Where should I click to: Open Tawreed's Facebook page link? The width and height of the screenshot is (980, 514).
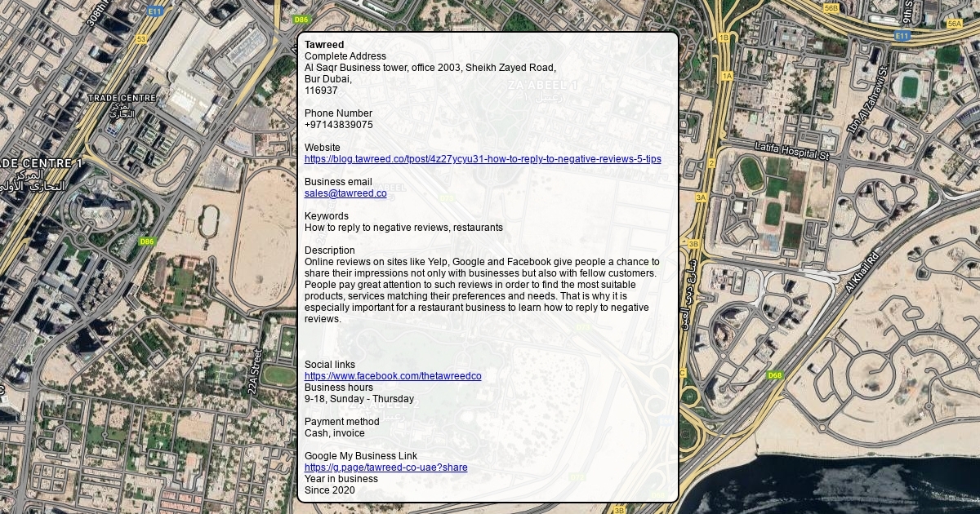pyautogui.click(x=393, y=376)
